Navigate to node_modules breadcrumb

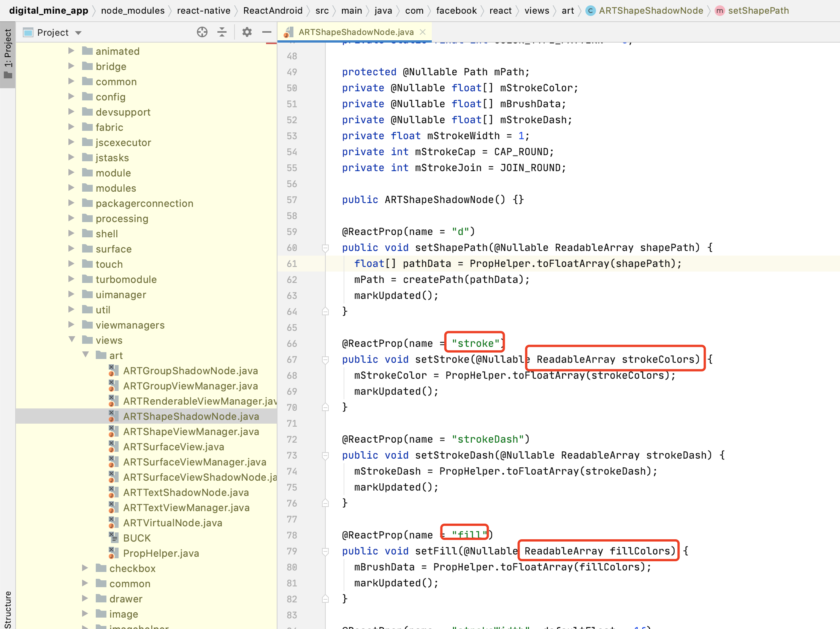(133, 11)
